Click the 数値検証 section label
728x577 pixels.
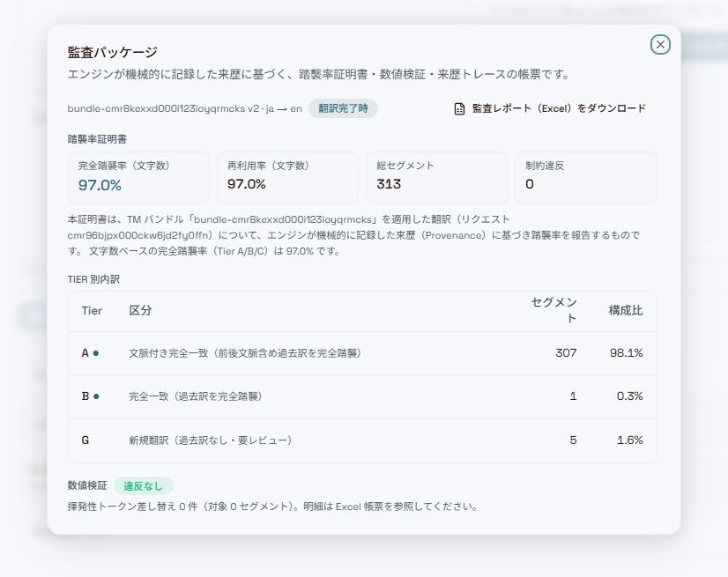[87, 485]
